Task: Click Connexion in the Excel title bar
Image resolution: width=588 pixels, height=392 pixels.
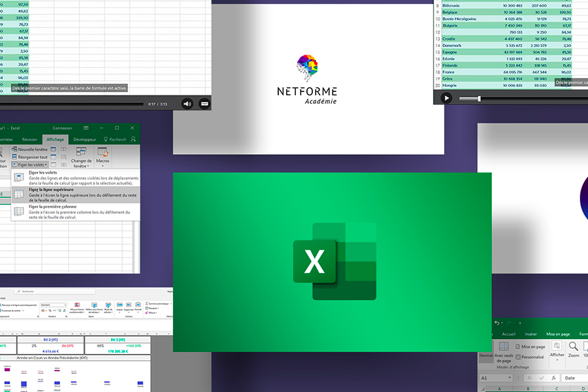Action: click(x=62, y=128)
